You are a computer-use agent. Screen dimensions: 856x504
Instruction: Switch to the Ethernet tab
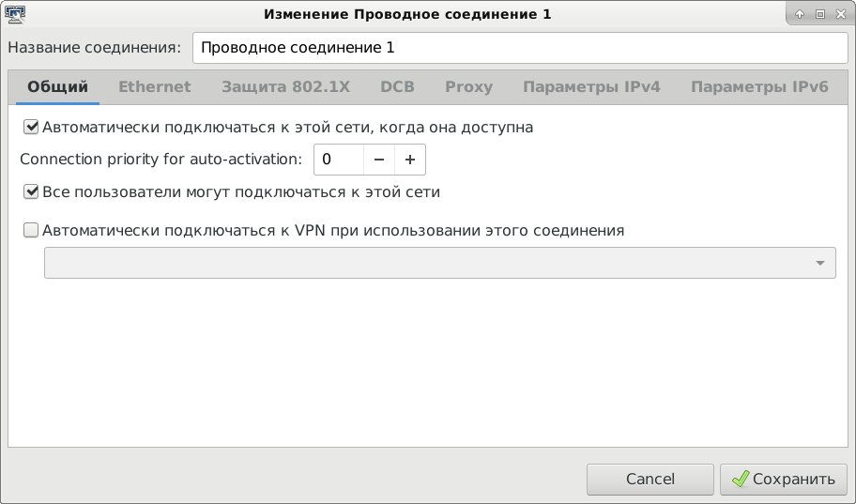[154, 87]
